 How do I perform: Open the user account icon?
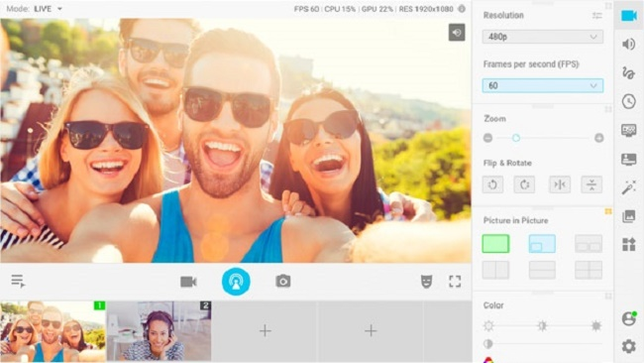pos(629,318)
